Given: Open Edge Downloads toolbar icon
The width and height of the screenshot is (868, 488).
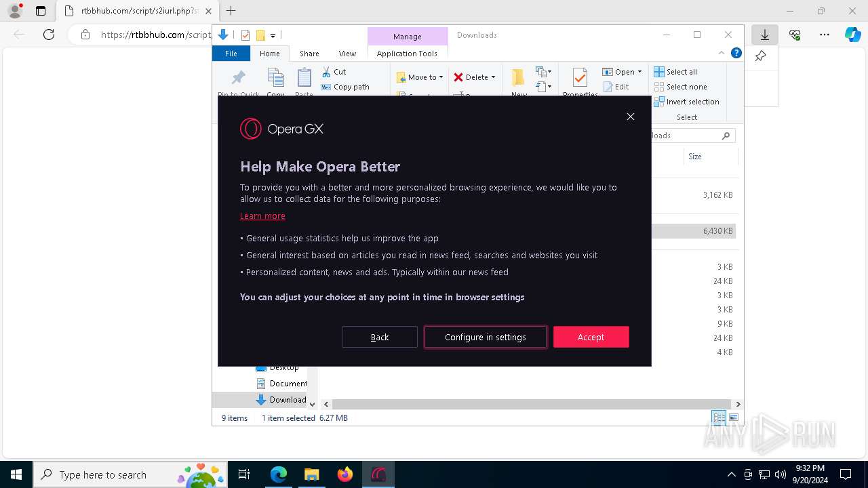Looking at the screenshot, I should pos(764,35).
